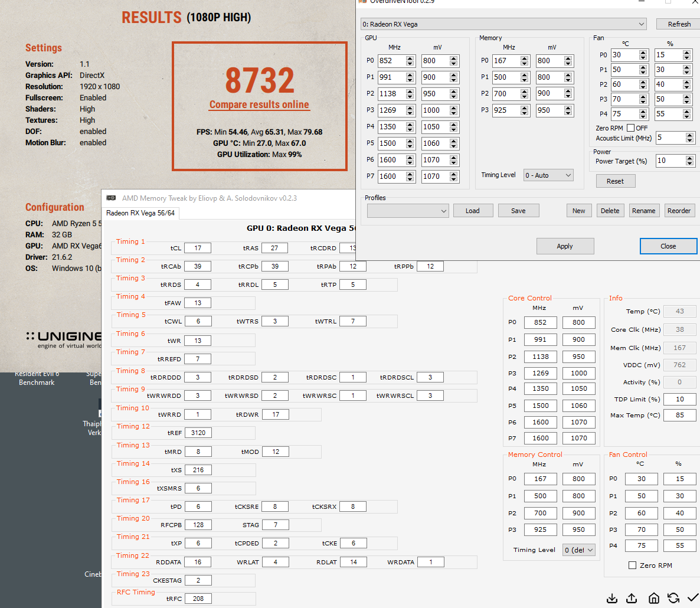Click the tMOD value field
The width and height of the screenshot is (700, 608).
pyautogui.click(x=276, y=452)
